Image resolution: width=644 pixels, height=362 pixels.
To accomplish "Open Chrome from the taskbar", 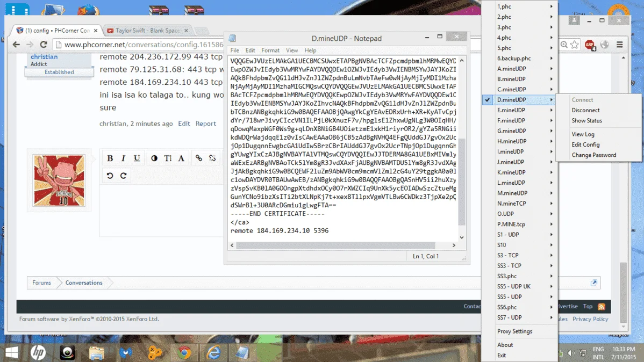I will 184,352.
